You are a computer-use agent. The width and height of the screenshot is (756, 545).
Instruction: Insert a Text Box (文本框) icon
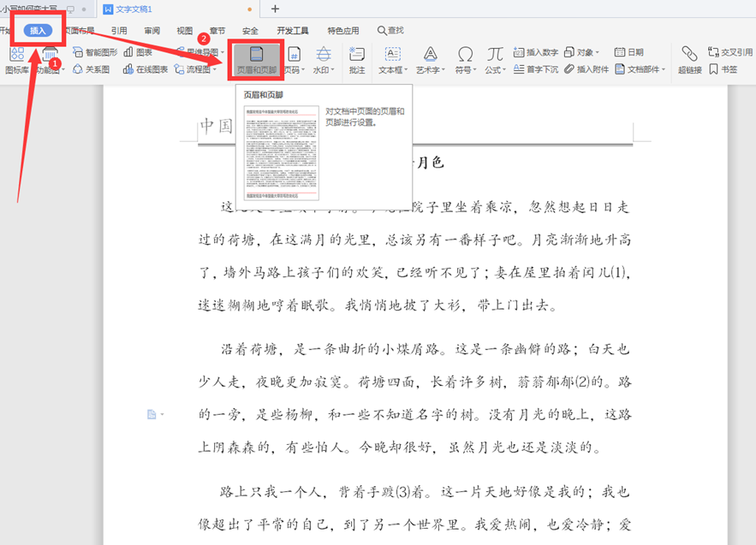coord(392,54)
